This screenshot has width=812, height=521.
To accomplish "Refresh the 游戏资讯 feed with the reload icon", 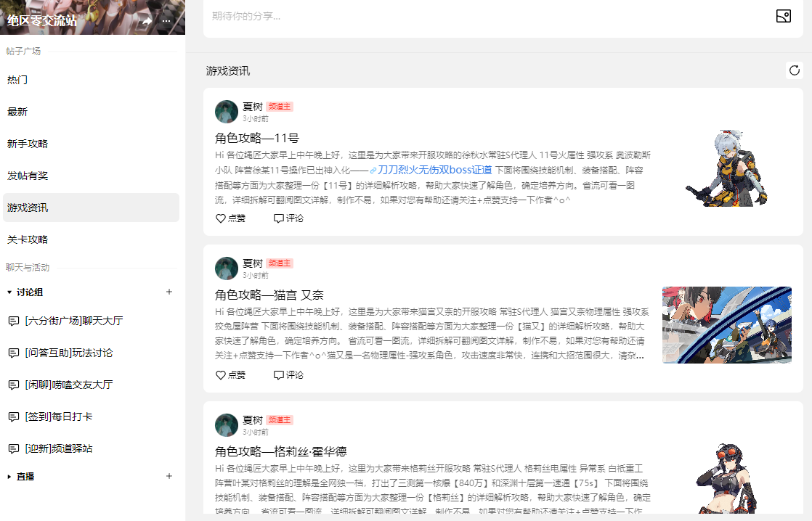I will tap(795, 70).
